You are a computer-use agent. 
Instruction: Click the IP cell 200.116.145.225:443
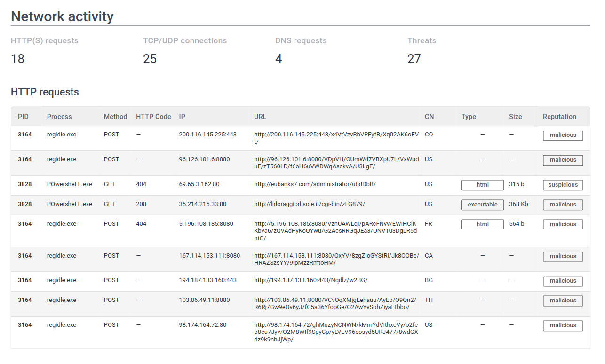[x=208, y=135]
